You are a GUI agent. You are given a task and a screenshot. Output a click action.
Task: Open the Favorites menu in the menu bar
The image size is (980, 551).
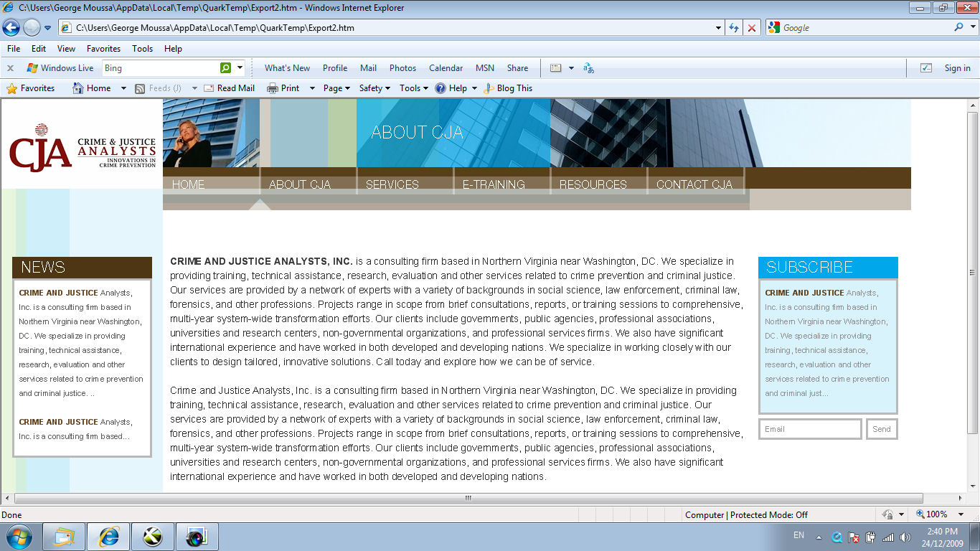[x=103, y=48]
